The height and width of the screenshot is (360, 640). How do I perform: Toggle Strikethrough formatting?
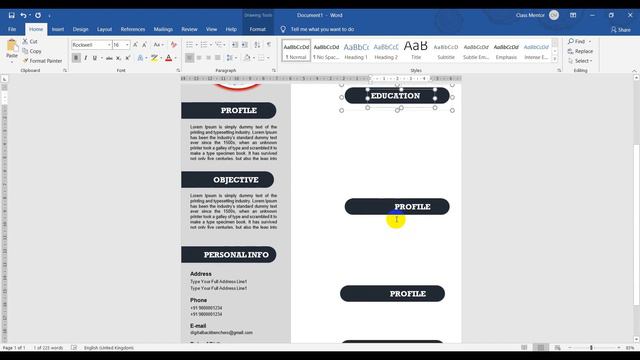click(x=109, y=58)
